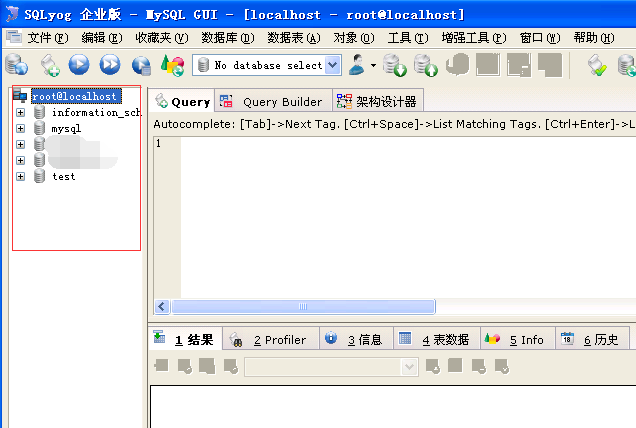
Task: Open the 编辑(E) menu
Action: tap(101, 38)
